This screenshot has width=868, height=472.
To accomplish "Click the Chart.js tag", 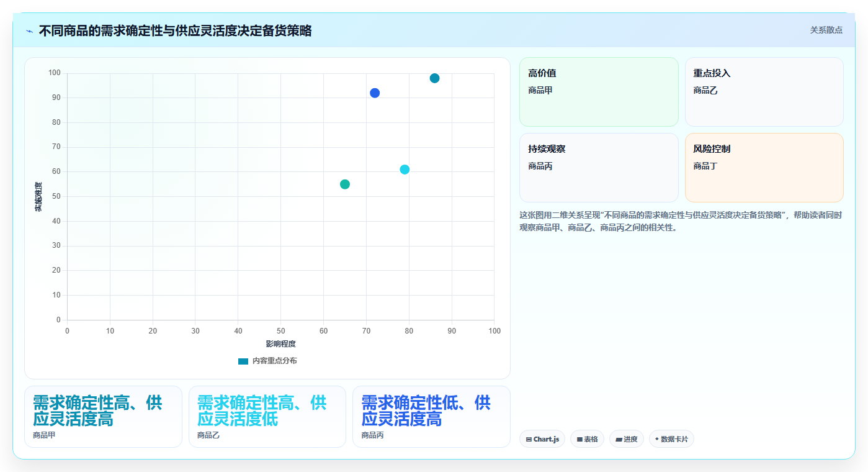I will (542, 439).
